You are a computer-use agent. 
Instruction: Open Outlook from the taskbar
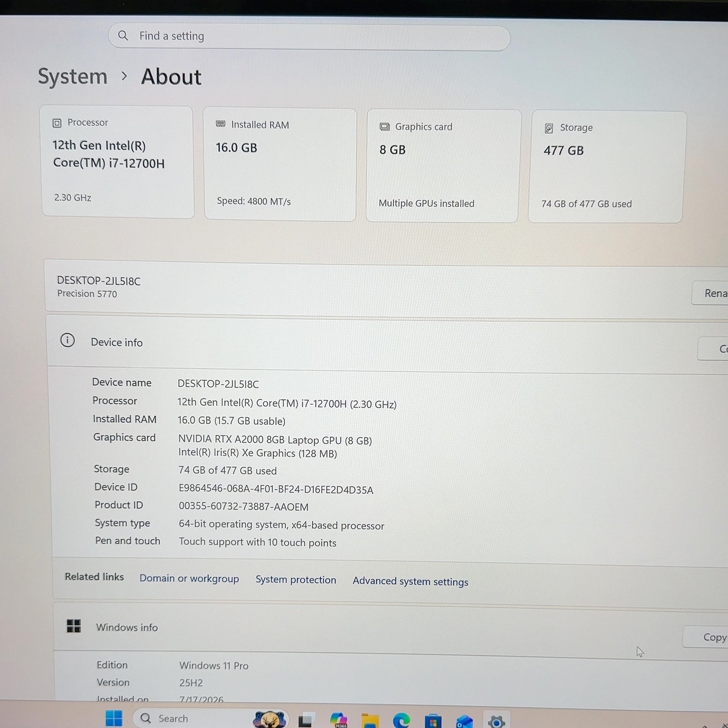(464, 722)
